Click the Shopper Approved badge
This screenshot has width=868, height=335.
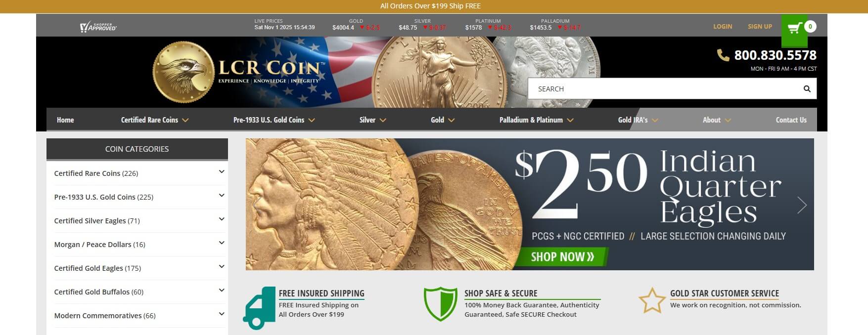[98, 27]
